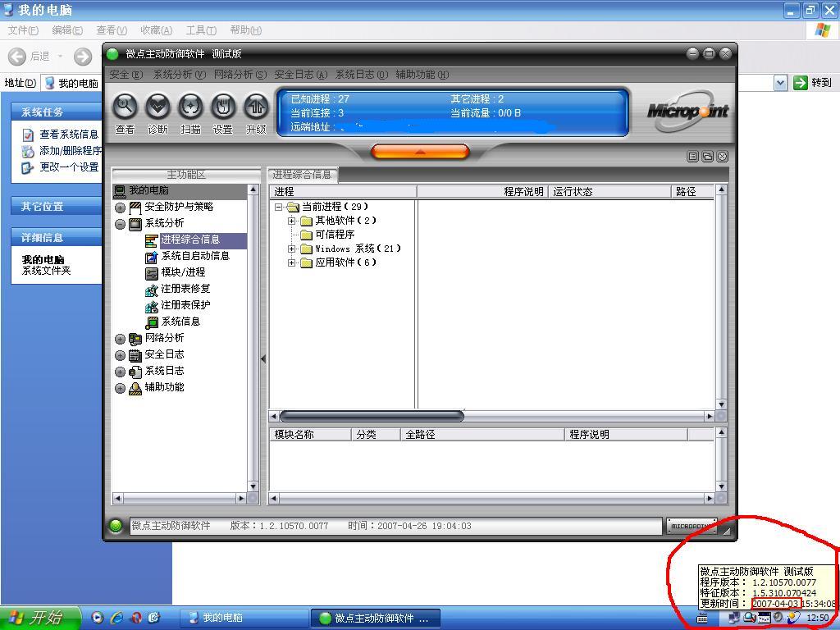The width and height of the screenshot is (840, 630).
Task: Click the process list horizontal scrollbar thumb
Action: pyautogui.click(x=372, y=416)
